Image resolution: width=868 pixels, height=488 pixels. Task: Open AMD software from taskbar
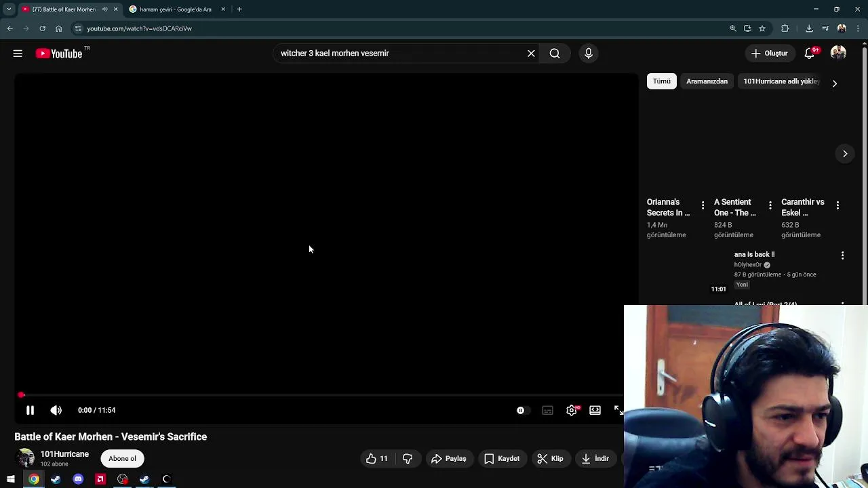click(100, 479)
